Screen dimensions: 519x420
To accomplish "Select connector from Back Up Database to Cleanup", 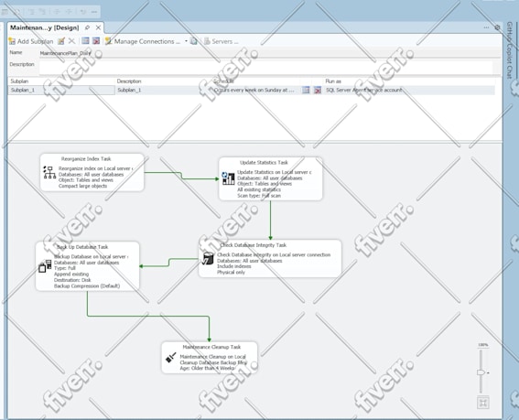I will [x=148, y=316].
